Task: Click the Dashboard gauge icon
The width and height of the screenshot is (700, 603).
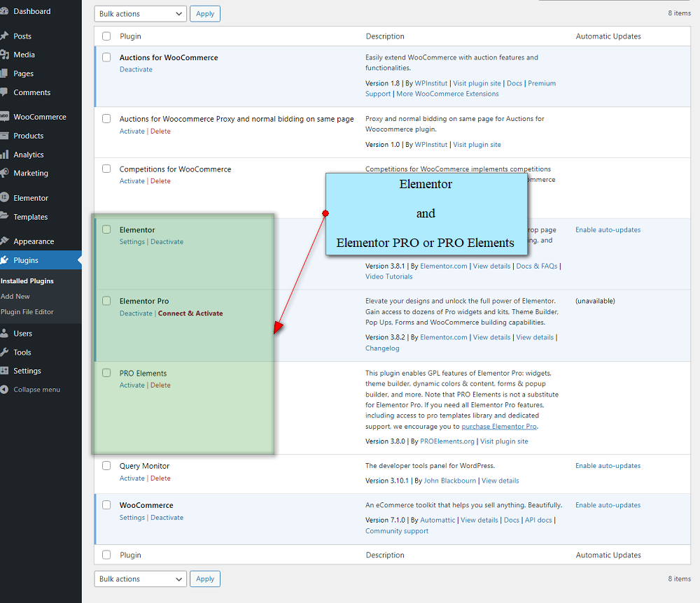Action: tap(4, 12)
